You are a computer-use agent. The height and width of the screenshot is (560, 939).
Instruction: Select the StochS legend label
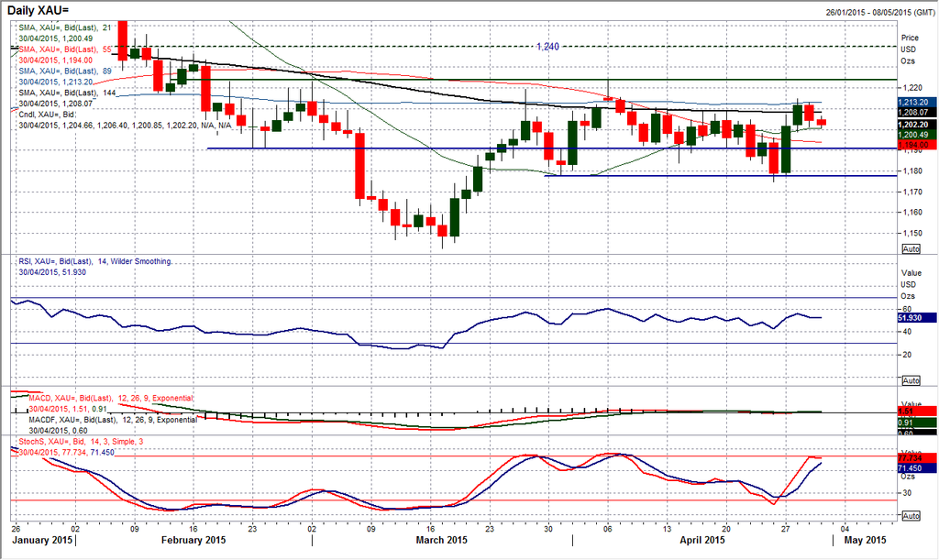click(81, 442)
